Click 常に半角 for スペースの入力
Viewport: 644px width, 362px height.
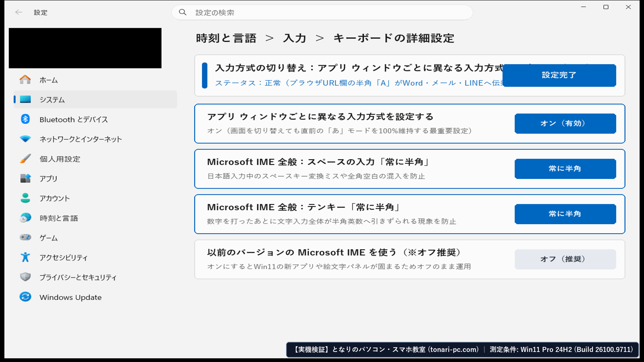[565, 169]
